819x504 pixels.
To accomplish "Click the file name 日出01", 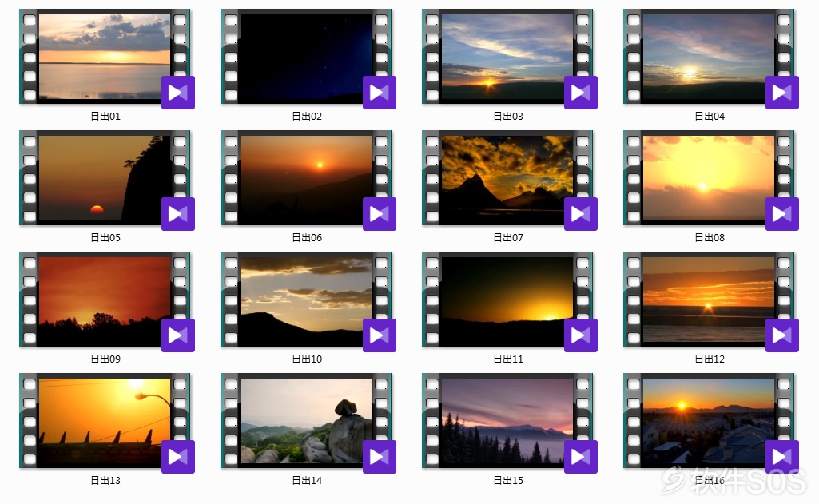I will 105,117.
